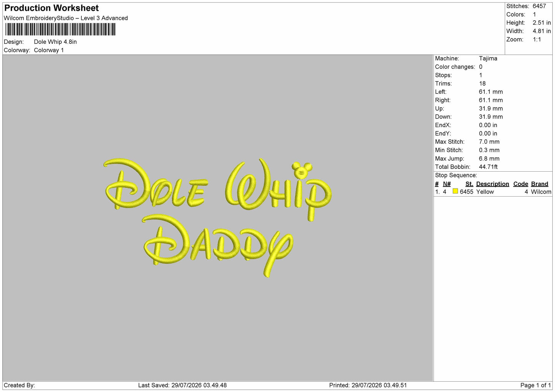
Task: Click 'Wilcom EmbroideryStudio – Level 3 Advanced' text
Action: click(66, 18)
